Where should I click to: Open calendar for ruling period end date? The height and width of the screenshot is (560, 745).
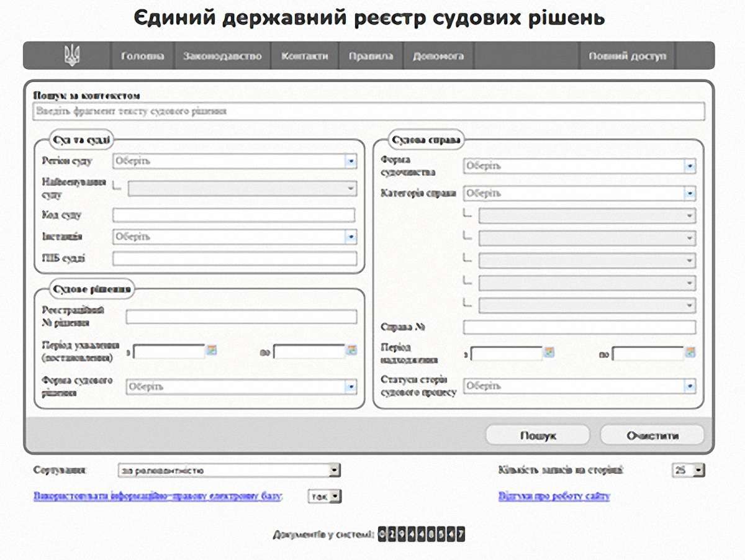tap(352, 350)
